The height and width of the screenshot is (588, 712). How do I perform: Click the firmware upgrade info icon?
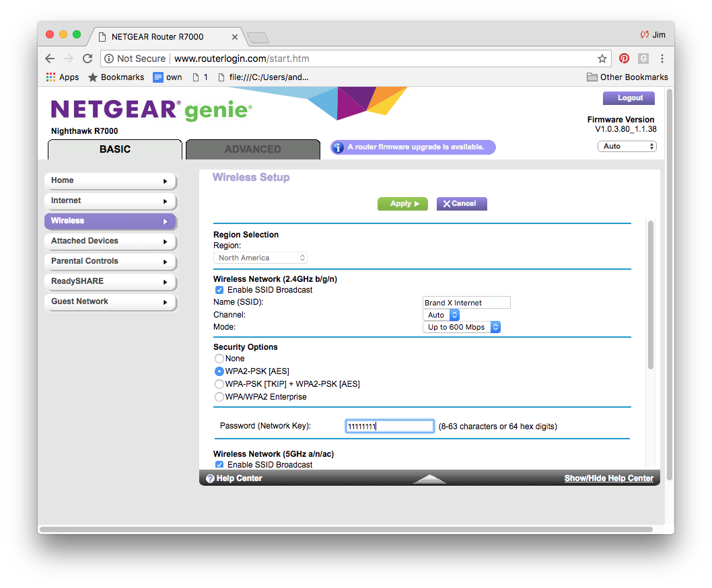tap(338, 147)
